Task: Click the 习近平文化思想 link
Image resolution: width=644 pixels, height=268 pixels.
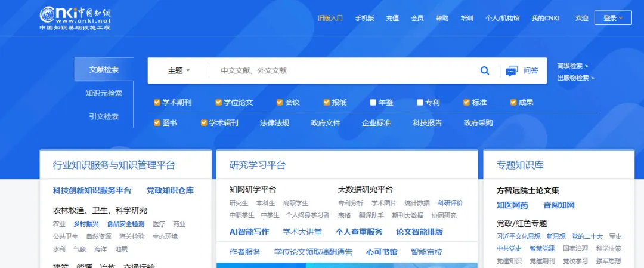Action: (x=518, y=236)
